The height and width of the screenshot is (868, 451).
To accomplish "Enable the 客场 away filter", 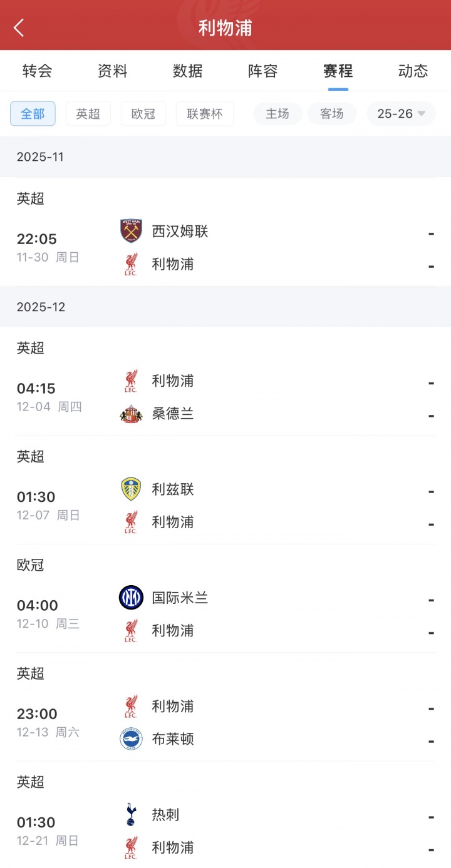I will [x=332, y=114].
